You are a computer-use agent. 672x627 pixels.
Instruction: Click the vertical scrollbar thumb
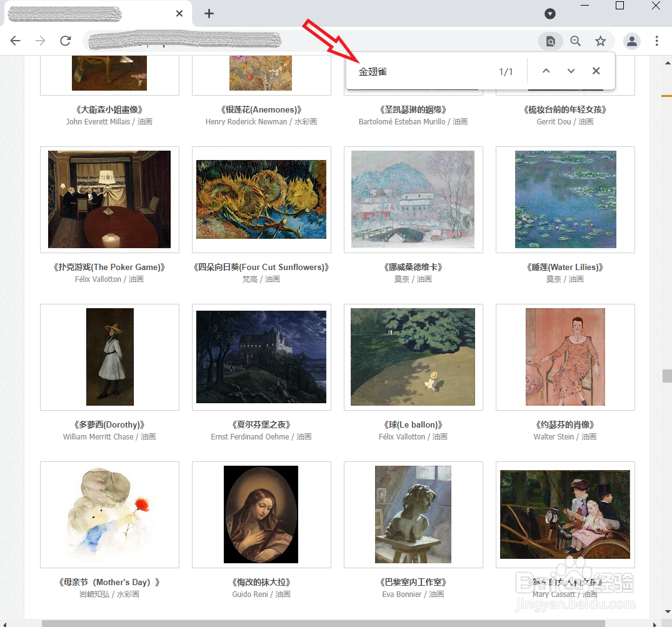[667, 376]
